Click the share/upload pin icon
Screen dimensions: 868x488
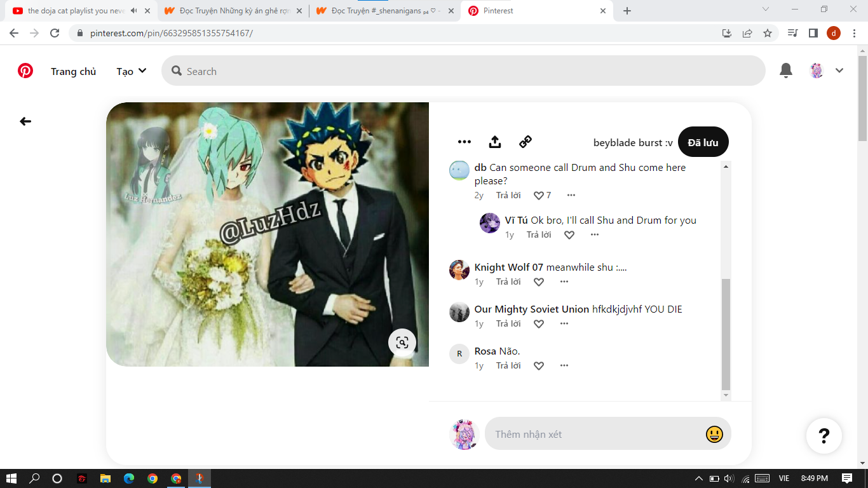[x=495, y=142]
